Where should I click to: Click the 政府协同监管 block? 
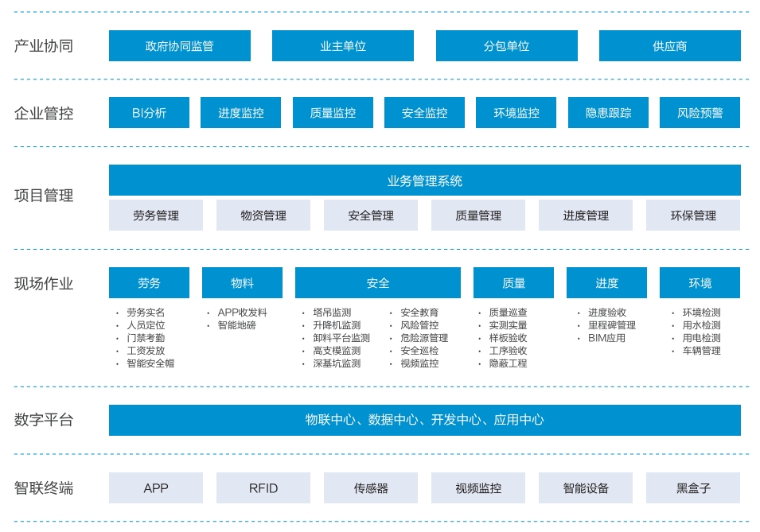179,46
